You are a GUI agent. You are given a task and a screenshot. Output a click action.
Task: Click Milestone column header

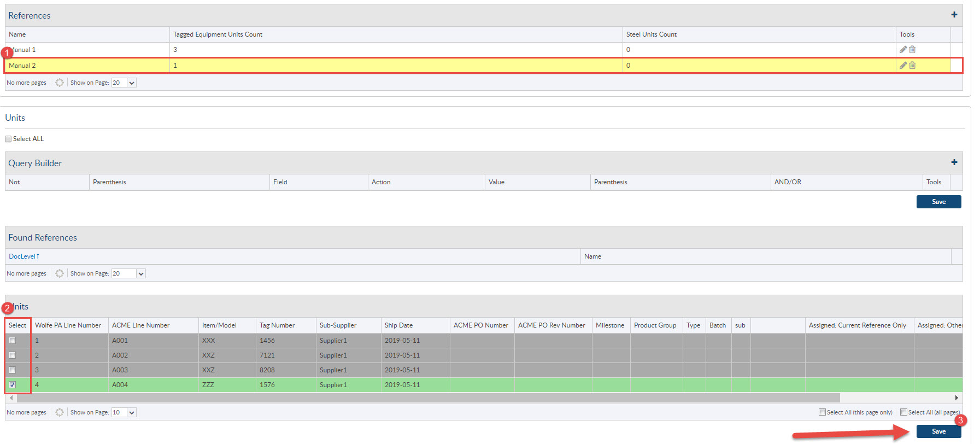click(610, 325)
